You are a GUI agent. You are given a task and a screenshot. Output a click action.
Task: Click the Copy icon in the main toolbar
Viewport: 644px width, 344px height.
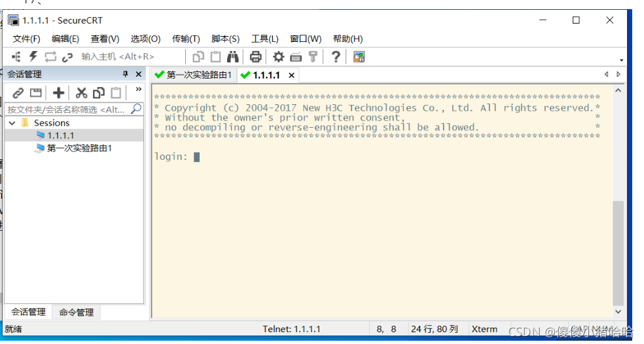click(198, 57)
